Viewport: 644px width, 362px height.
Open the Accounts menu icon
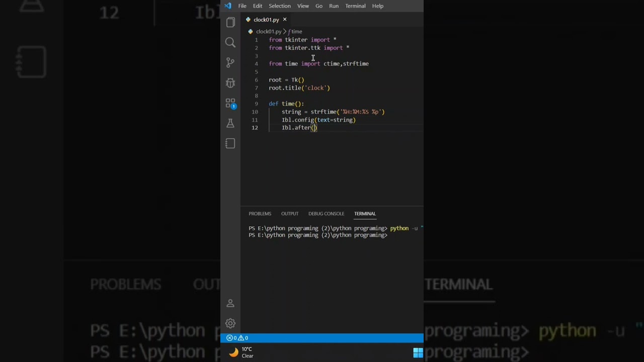point(230,303)
